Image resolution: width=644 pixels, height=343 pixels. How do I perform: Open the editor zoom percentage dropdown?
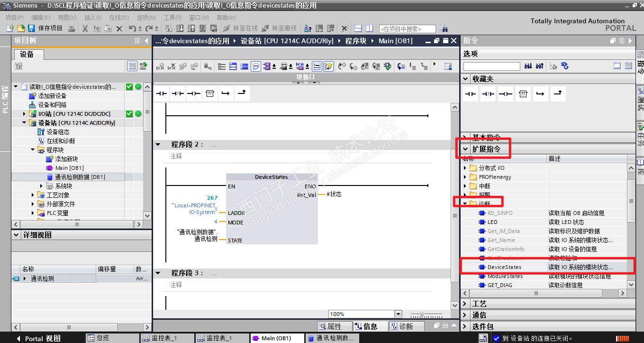click(x=398, y=314)
